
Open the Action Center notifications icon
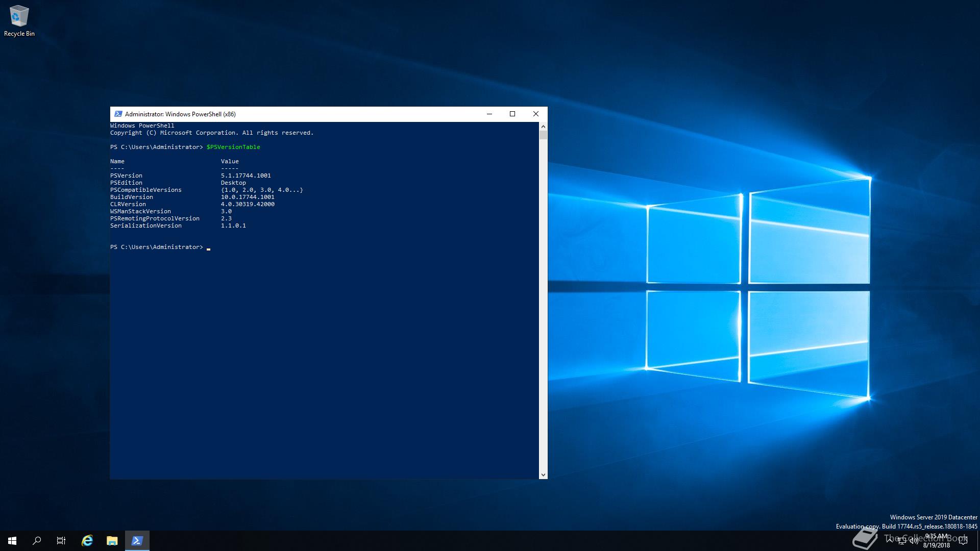pyautogui.click(x=963, y=541)
